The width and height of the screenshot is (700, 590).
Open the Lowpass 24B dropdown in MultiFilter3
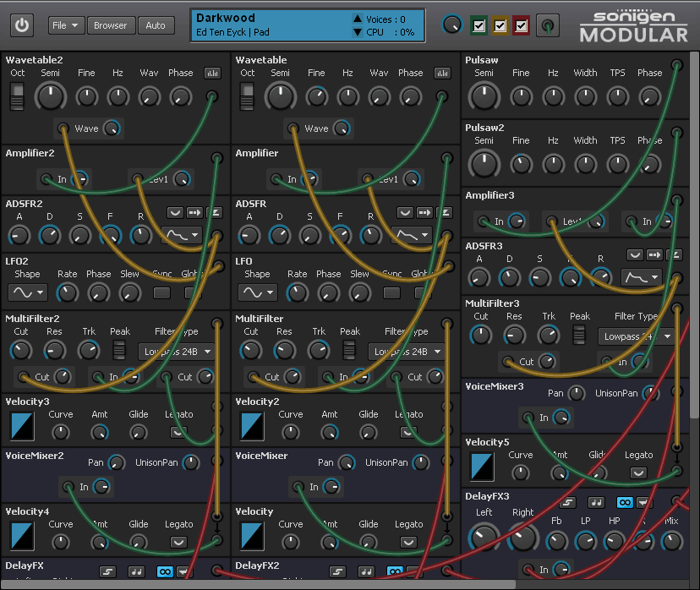636,336
